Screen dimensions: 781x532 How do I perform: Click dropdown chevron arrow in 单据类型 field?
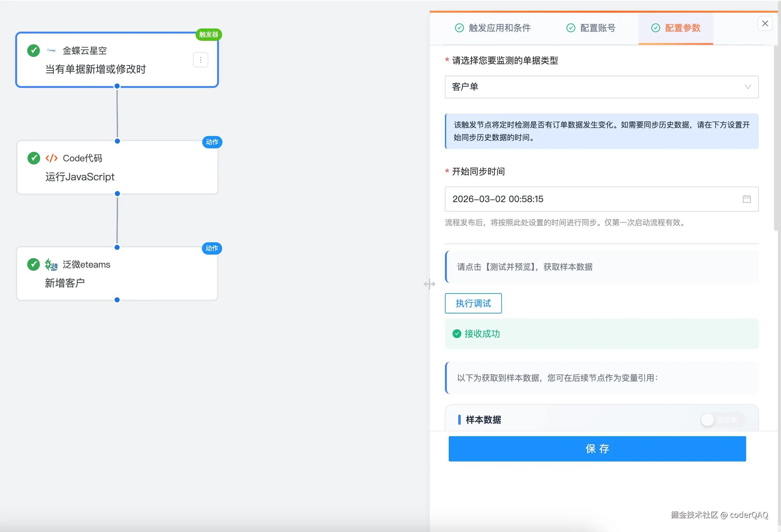coord(748,87)
